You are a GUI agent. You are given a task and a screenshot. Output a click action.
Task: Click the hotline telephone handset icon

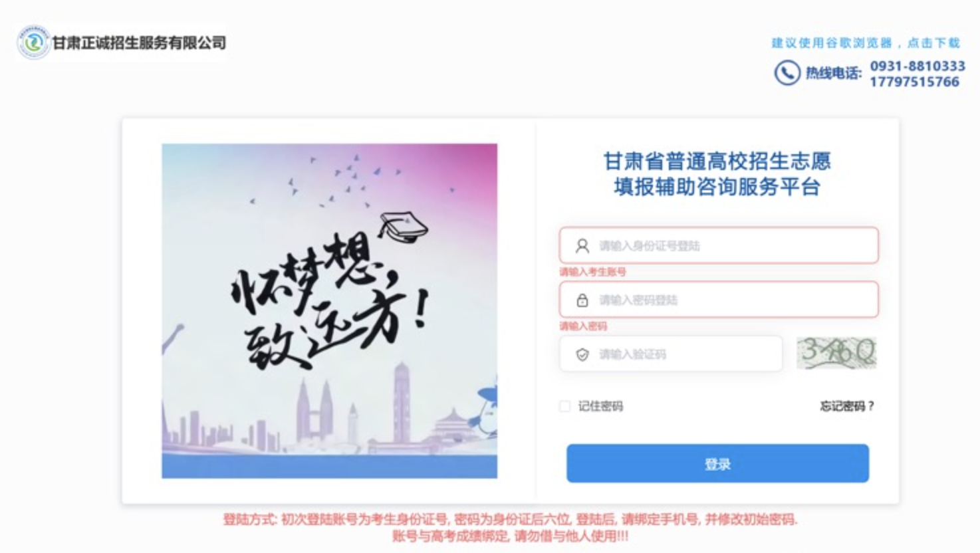[787, 72]
